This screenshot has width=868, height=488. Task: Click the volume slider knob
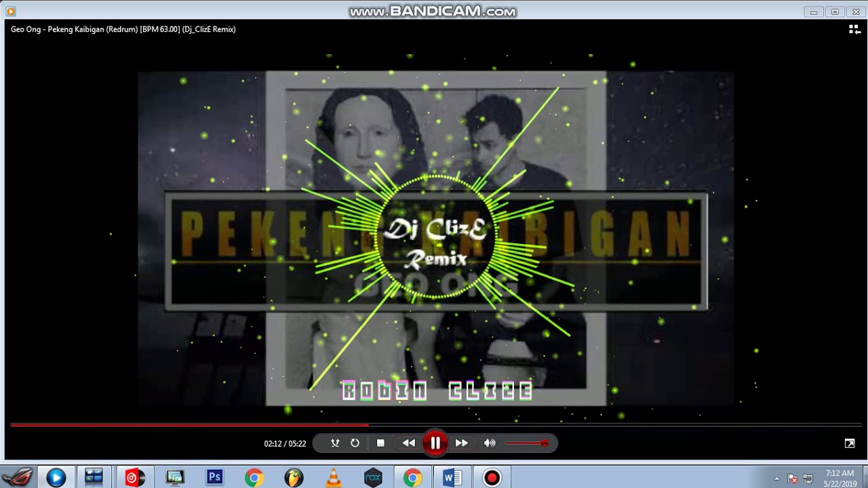pyautogui.click(x=545, y=443)
